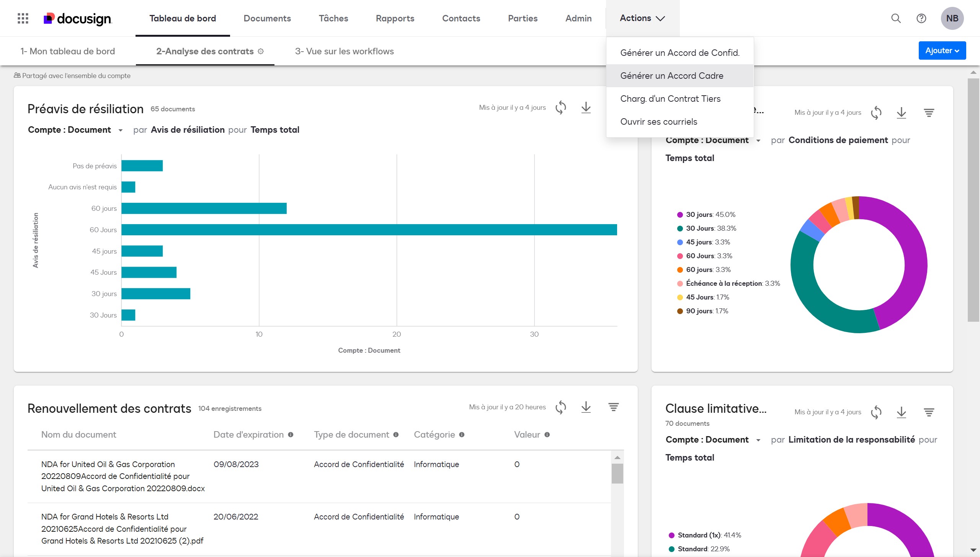Refresh the Préavis de résiliation widget
Viewport: 980px width, 557px height.
click(x=561, y=107)
